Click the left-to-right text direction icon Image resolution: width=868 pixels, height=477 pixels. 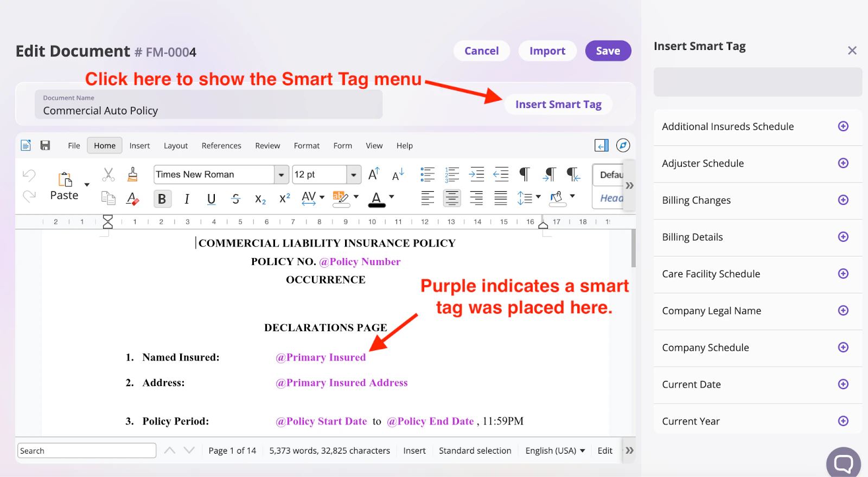(549, 174)
